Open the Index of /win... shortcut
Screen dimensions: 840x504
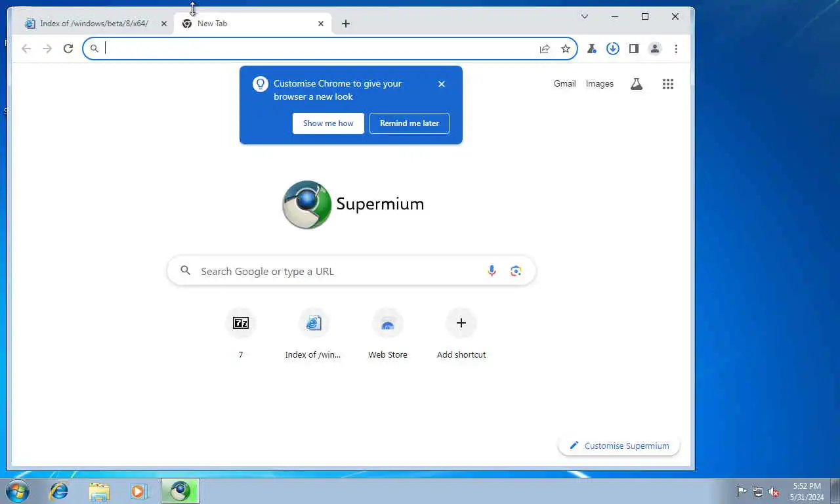pos(314,334)
